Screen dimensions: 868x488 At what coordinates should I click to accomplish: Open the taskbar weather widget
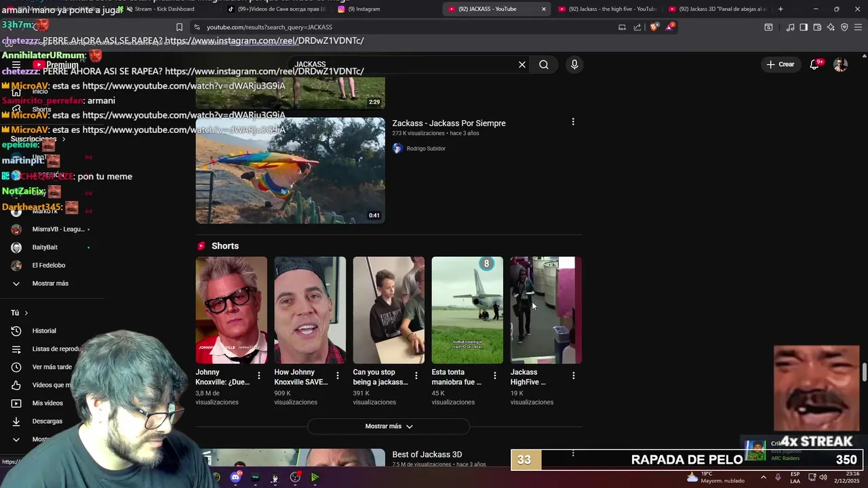(715, 477)
